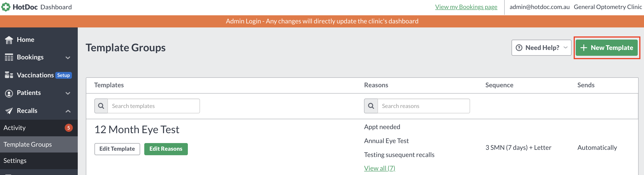Click the search reasons magnifier icon

pyautogui.click(x=371, y=106)
